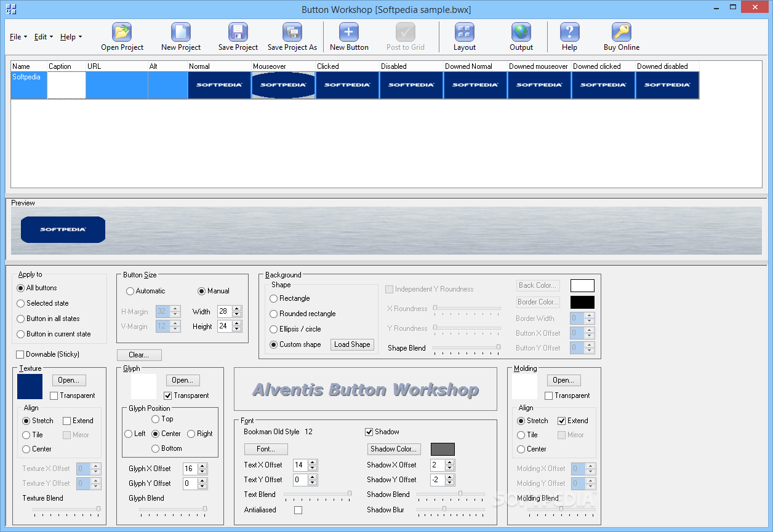This screenshot has width=773, height=532.
Task: Click the Open Project toolbar icon
Action: click(x=122, y=32)
